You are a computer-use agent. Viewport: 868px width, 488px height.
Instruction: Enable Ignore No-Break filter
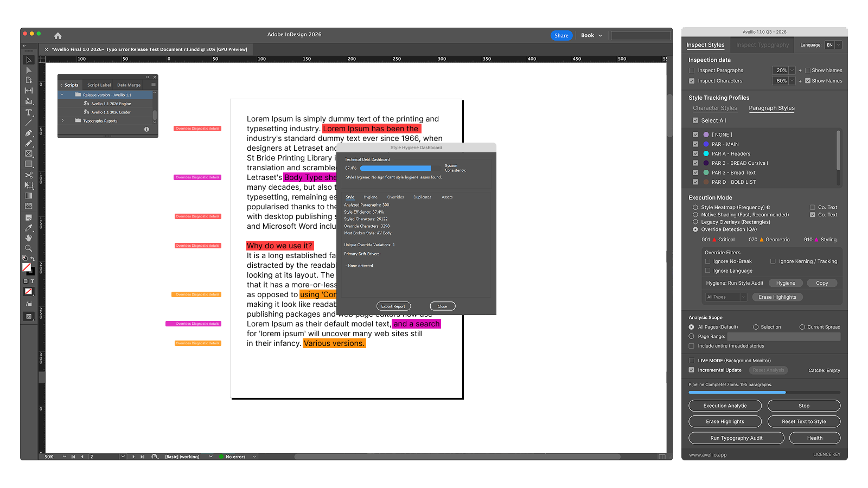pos(707,261)
